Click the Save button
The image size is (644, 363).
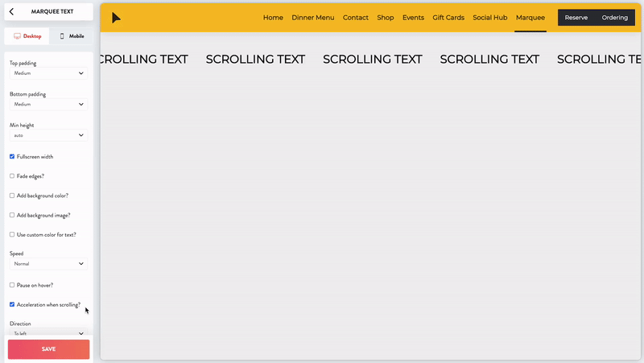(x=48, y=349)
